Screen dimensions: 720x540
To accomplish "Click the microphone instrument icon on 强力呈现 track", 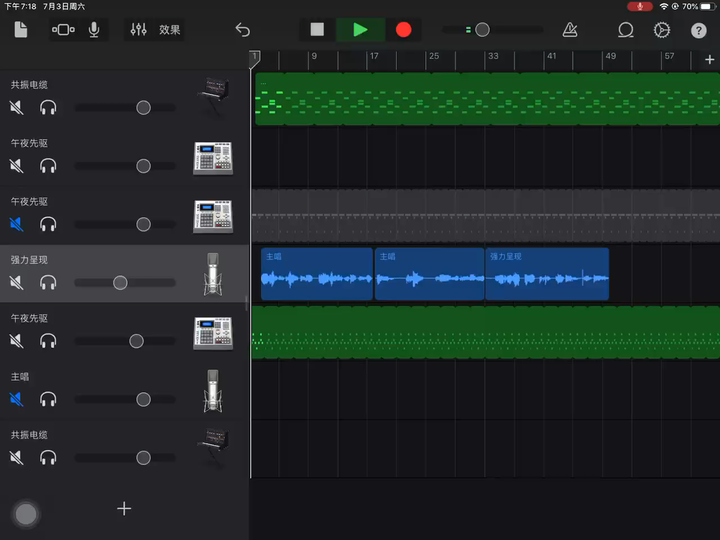I will (x=212, y=274).
